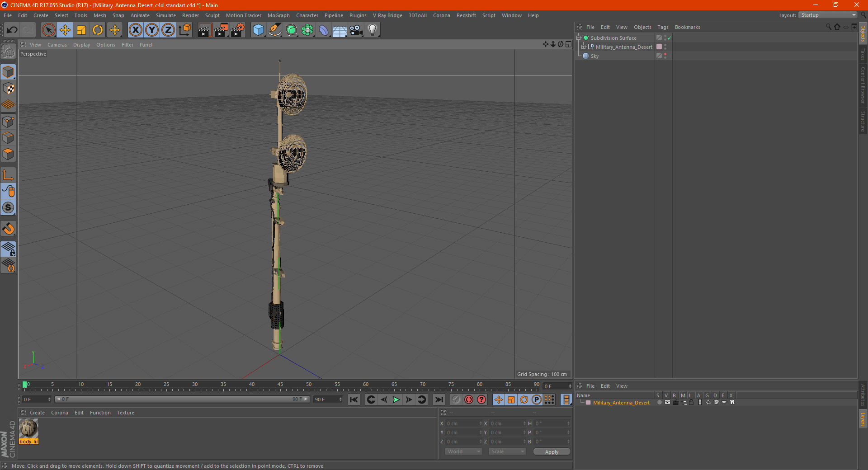
Task: Switch to Texture mode icon
Action: [x=8, y=89]
